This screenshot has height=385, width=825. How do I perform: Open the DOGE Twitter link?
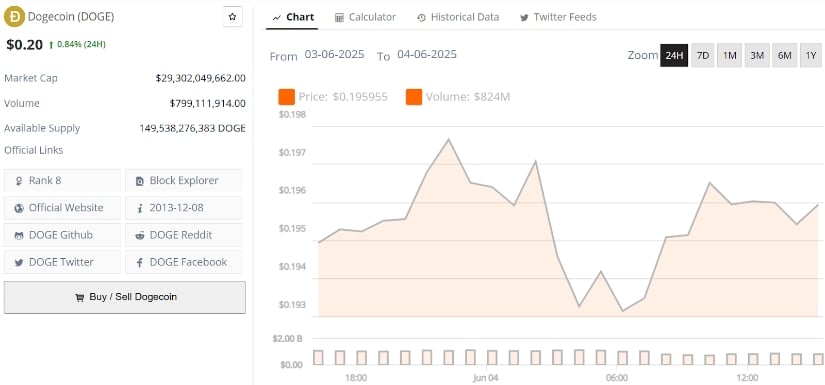pos(62,262)
